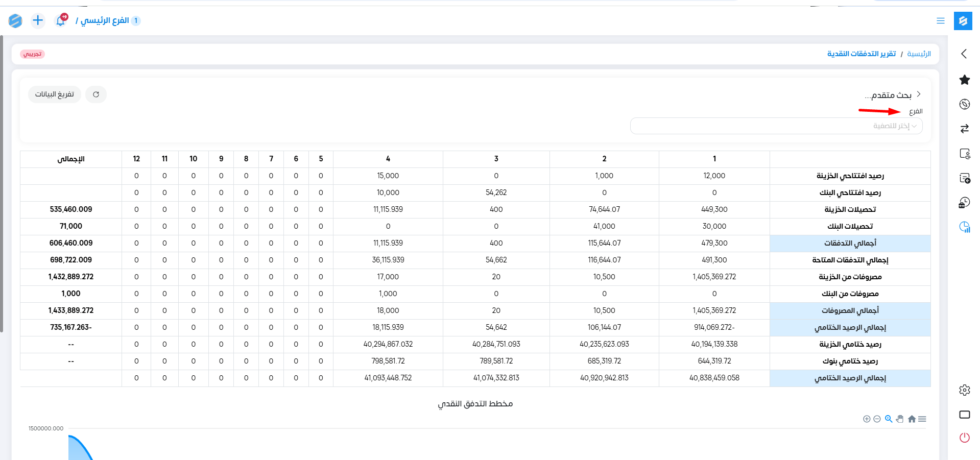The width and height of the screenshot is (980, 460).
Task: Click the تفريغ البيانات button
Action: pos(55,94)
